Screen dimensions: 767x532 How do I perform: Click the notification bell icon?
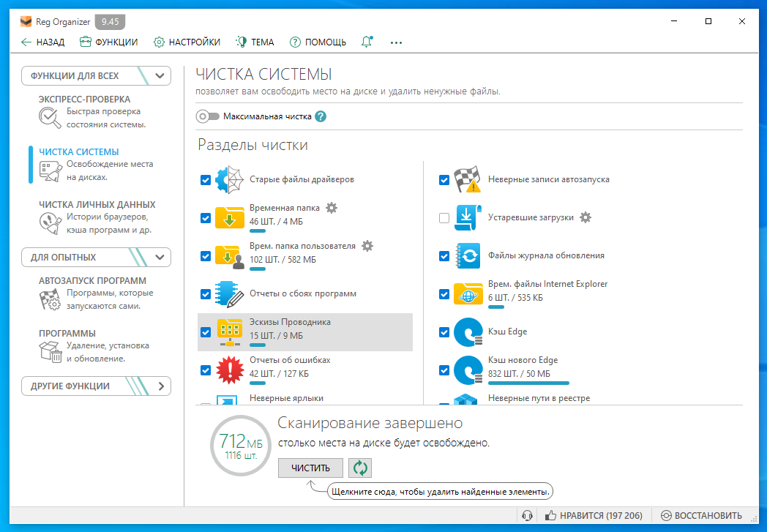(367, 42)
